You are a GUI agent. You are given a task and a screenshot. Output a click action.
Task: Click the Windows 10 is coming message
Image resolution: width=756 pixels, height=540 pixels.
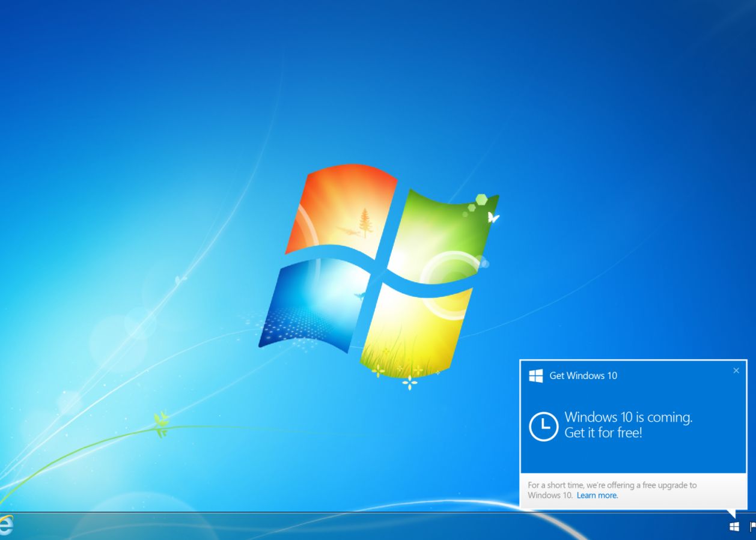629,417
